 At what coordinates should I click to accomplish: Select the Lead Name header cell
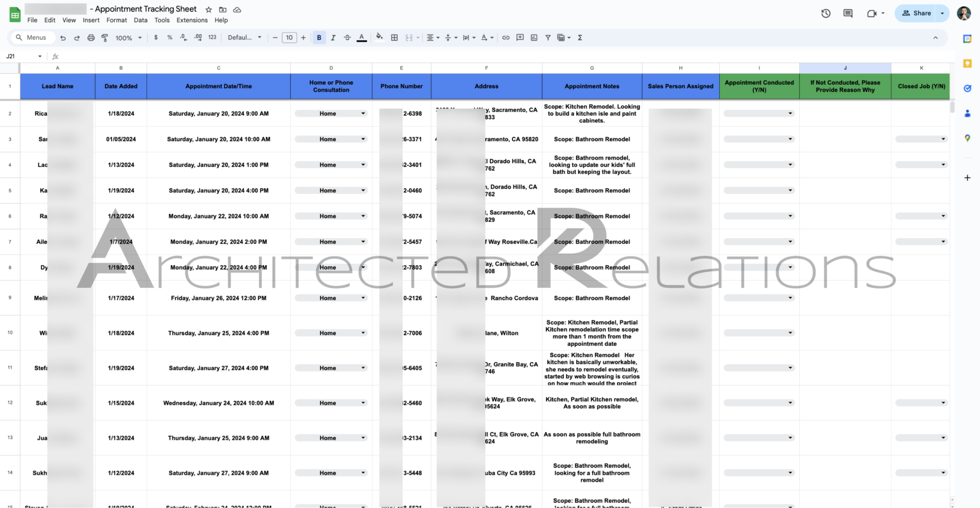pyautogui.click(x=58, y=86)
